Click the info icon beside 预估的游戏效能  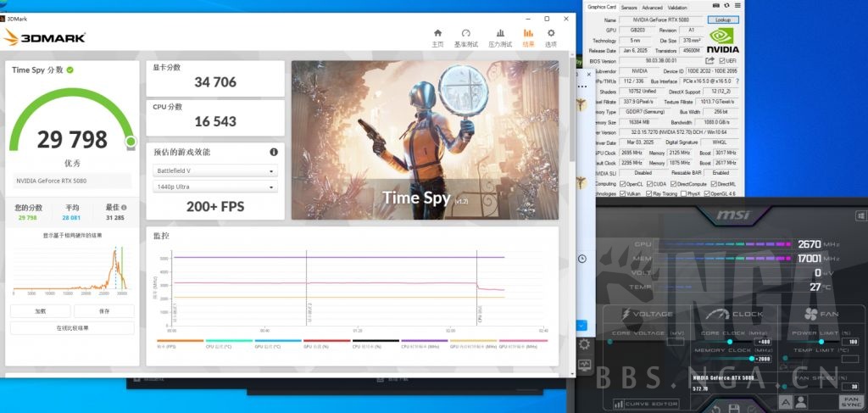pos(274,152)
